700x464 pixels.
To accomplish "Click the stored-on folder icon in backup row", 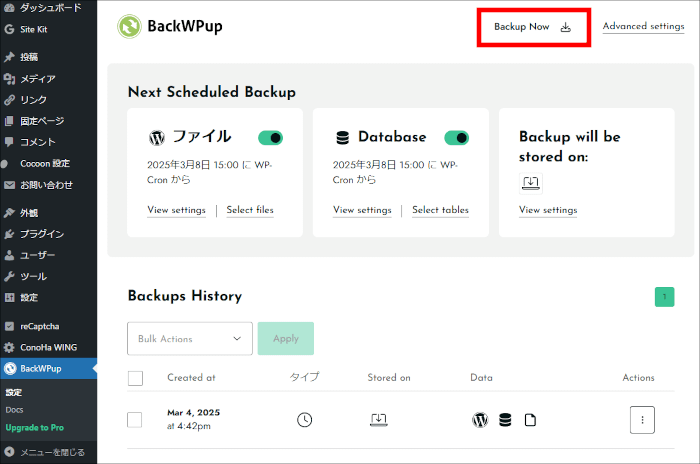I will tap(379, 420).
